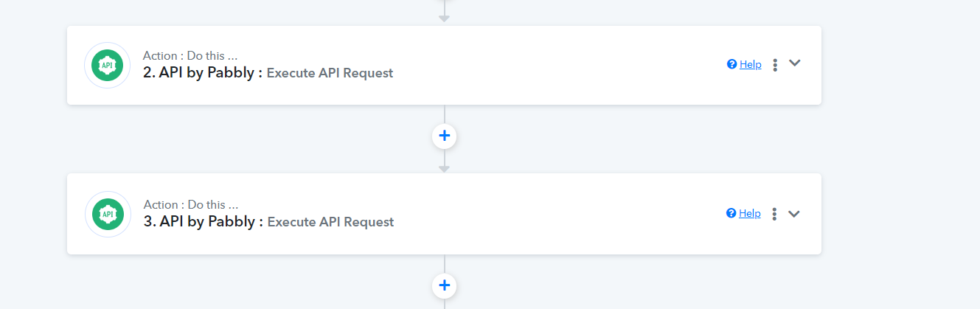Click empty area of the step 2 card
Screen dimensions: 980x309
point(560,65)
